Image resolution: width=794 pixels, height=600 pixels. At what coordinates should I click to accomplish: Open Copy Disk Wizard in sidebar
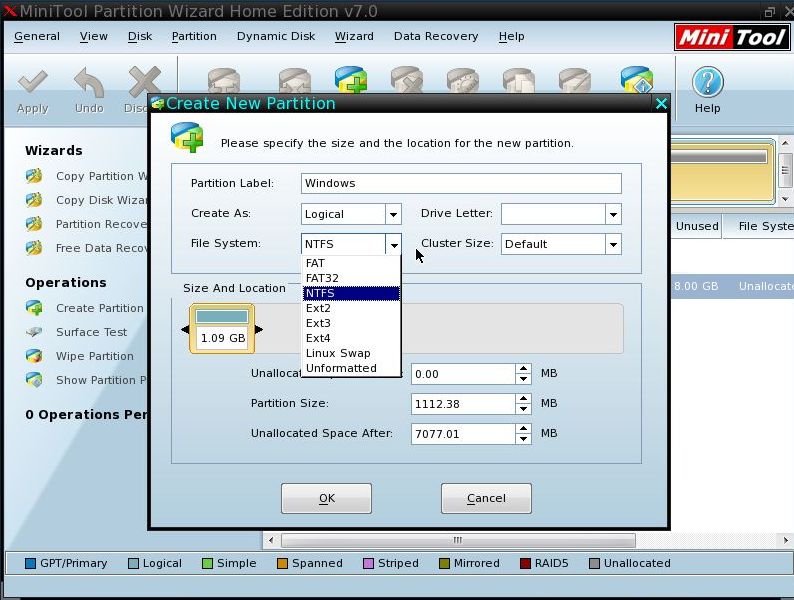89,200
